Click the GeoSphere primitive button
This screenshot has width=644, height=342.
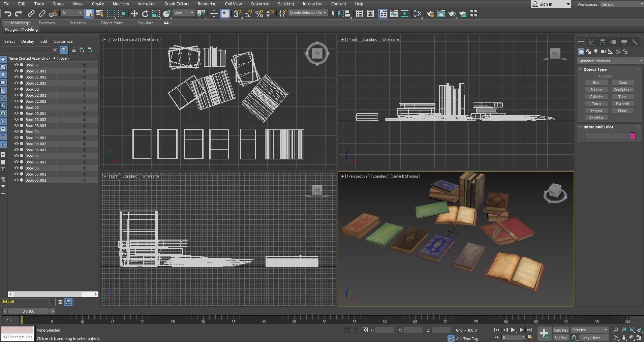tap(622, 90)
